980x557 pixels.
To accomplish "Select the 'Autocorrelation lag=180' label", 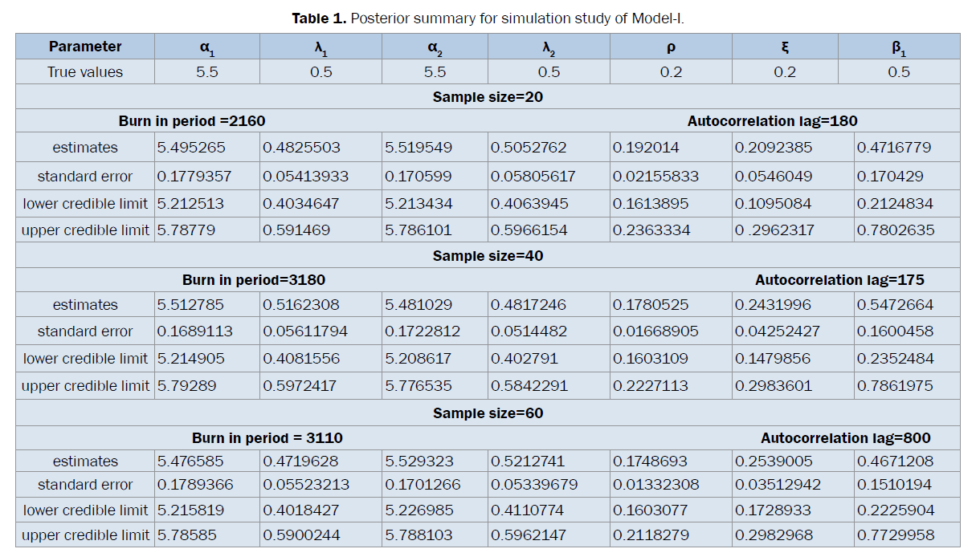I will pos(772,121).
